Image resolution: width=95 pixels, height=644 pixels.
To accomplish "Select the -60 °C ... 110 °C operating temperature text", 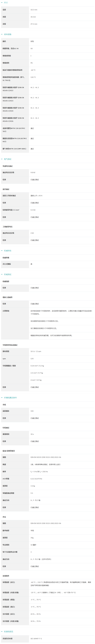I will coord(61,584).
